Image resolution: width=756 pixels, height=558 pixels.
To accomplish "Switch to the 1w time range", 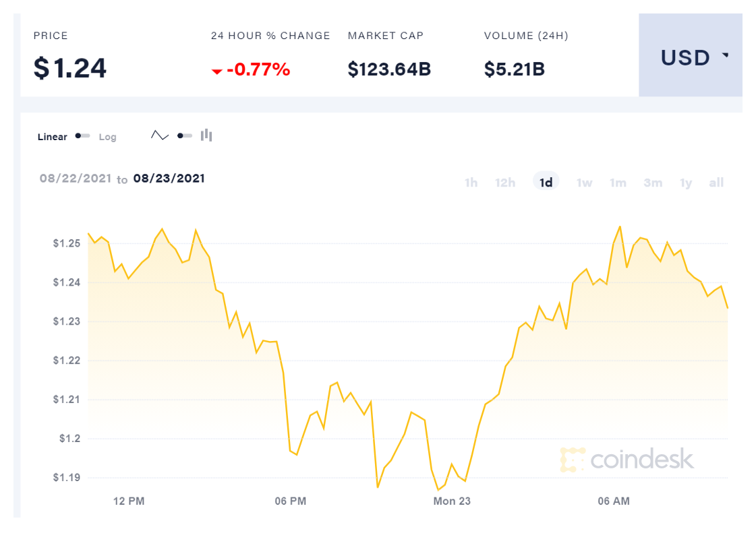I will point(584,182).
